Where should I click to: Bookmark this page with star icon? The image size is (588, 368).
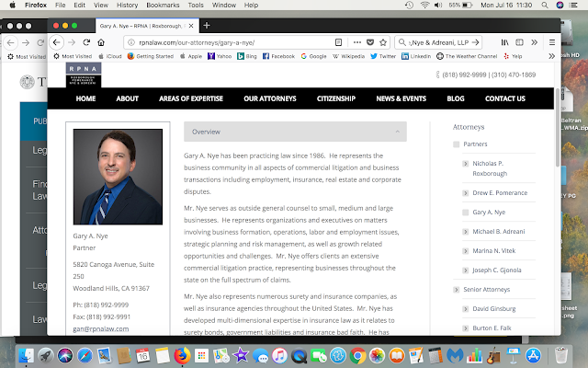tap(383, 42)
